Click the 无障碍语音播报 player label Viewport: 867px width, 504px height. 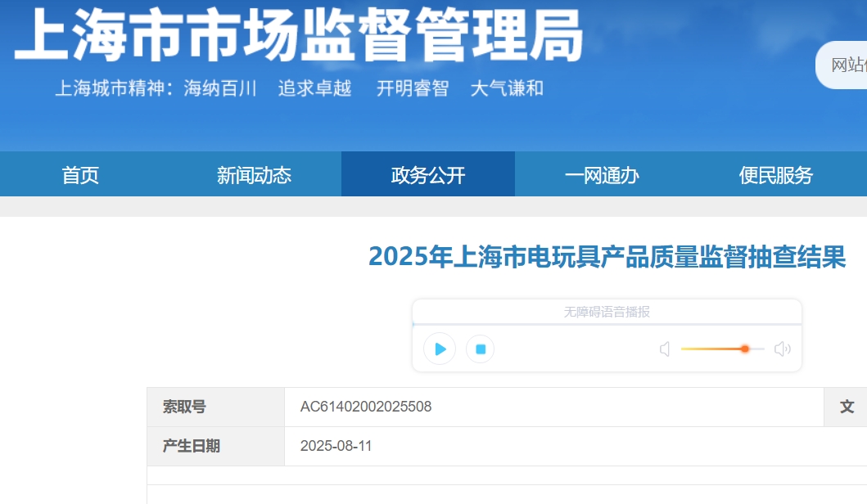point(607,312)
